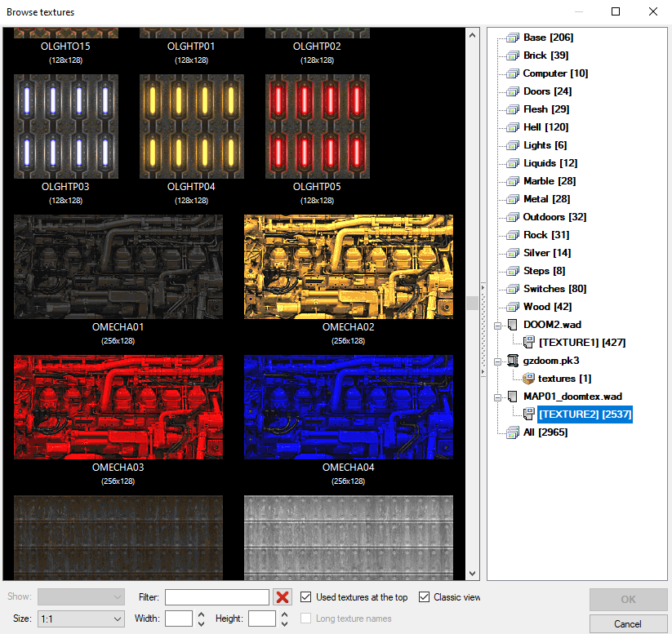
Task: Open the Size dropdown showing 1:1
Action: [x=81, y=619]
